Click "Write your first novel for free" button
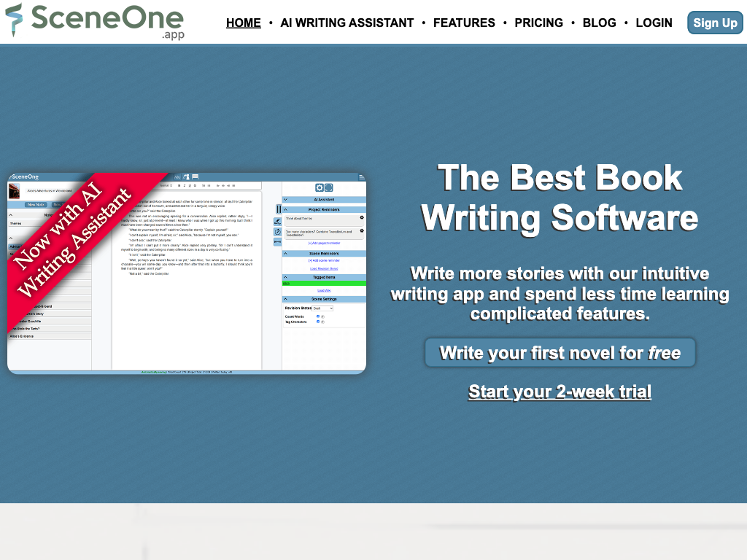The height and width of the screenshot is (560, 747). tap(560, 353)
